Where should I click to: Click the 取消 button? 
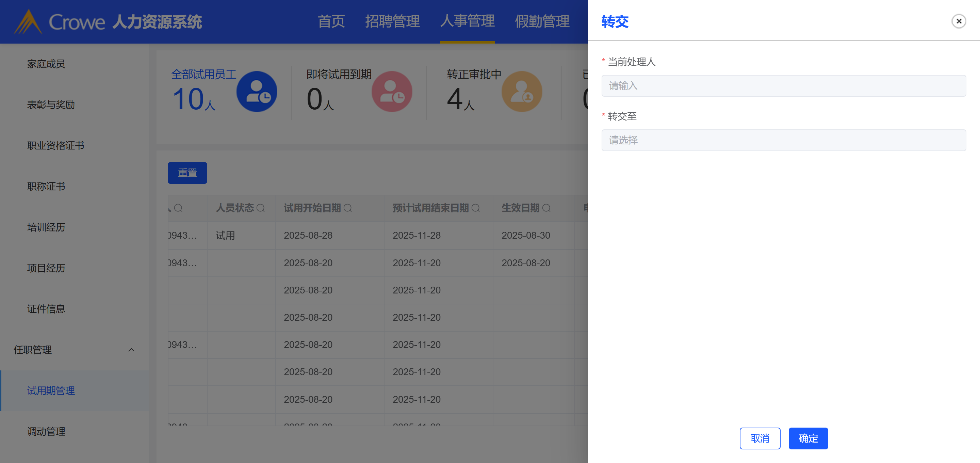[760, 438]
